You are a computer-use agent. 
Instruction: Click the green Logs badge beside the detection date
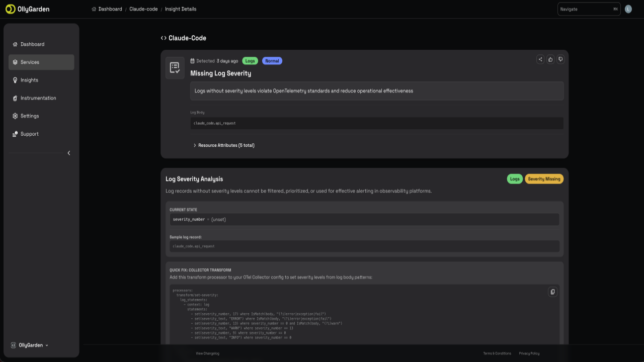pyautogui.click(x=250, y=61)
